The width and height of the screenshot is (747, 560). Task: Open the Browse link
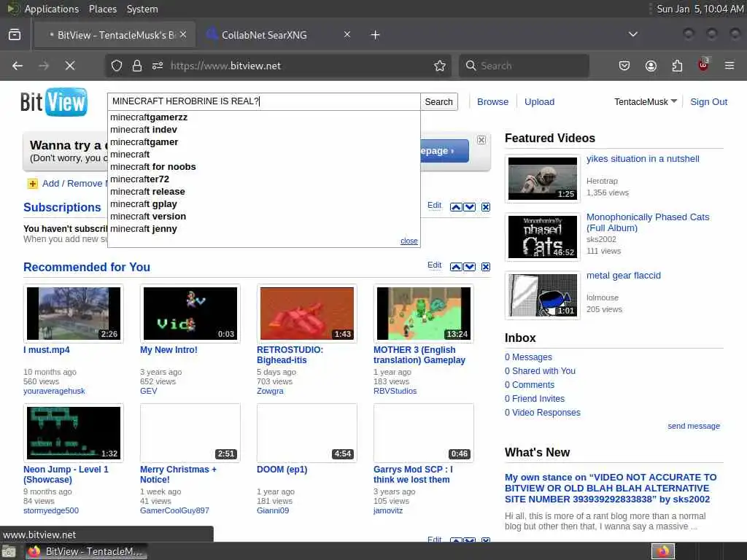click(x=492, y=102)
